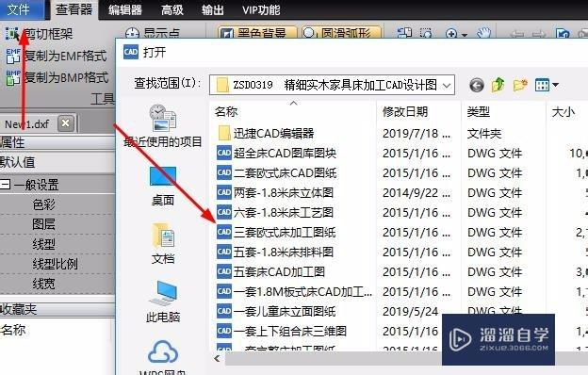Select the pan hand tool
This screenshot has height=375, width=588.
(x=483, y=33)
